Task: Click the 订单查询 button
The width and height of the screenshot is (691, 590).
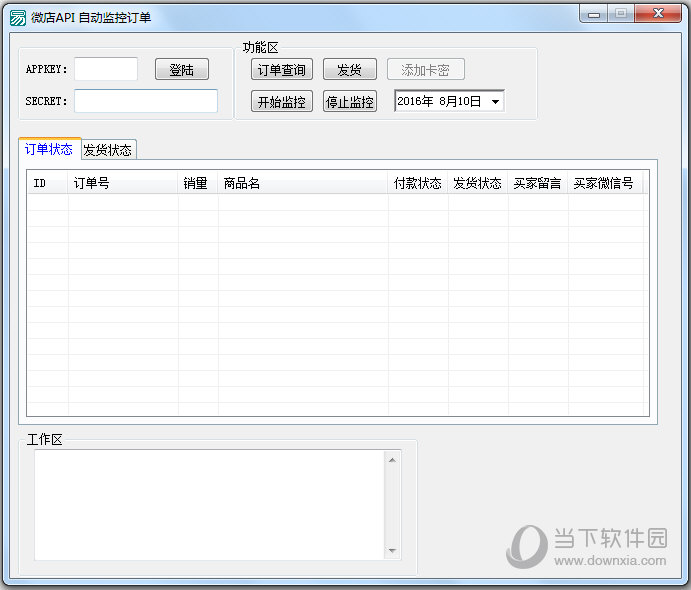Action: pyautogui.click(x=282, y=70)
